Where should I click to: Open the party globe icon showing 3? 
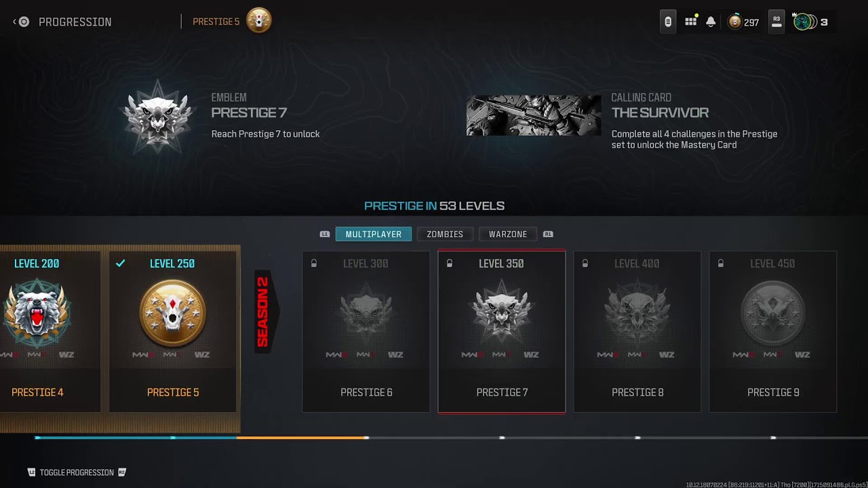click(x=803, y=22)
